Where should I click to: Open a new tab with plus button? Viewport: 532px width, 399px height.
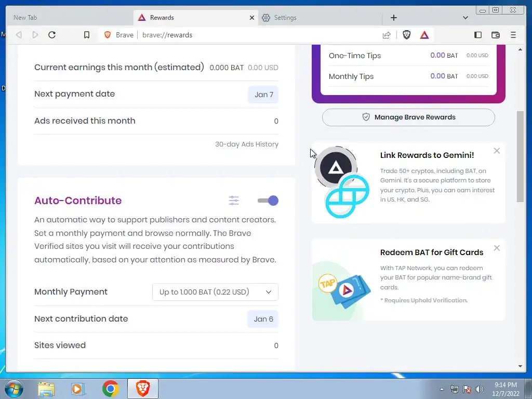tap(394, 18)
